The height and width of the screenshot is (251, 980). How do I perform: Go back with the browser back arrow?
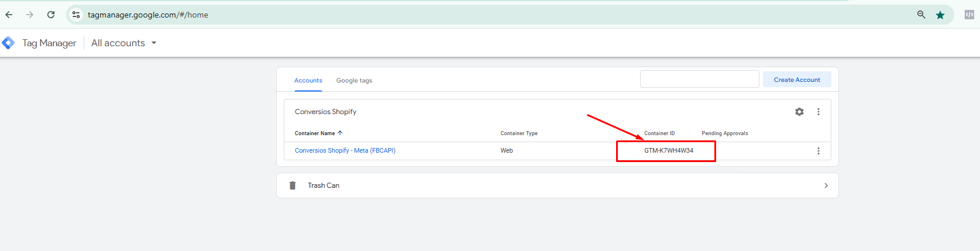(x=9, y=15)
